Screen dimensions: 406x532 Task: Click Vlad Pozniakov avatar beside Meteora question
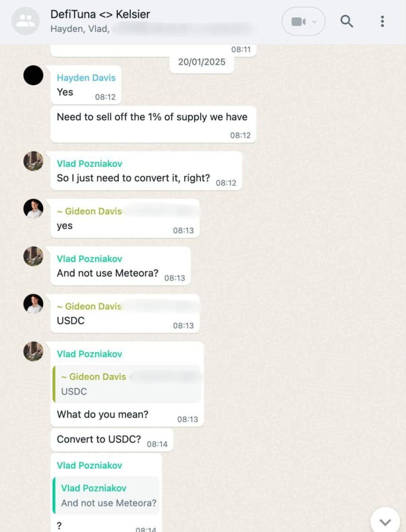tap(33, 256)
